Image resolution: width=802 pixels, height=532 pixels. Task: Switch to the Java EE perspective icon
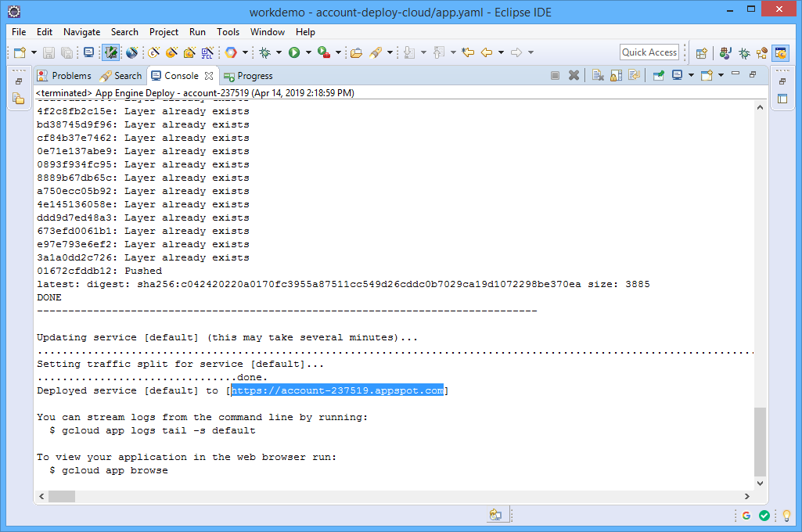point(725,52)
